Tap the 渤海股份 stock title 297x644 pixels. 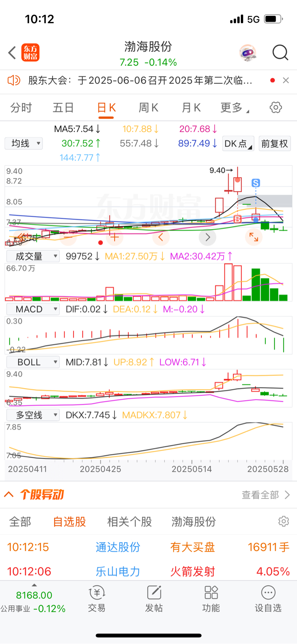click(x=148, y=46)
